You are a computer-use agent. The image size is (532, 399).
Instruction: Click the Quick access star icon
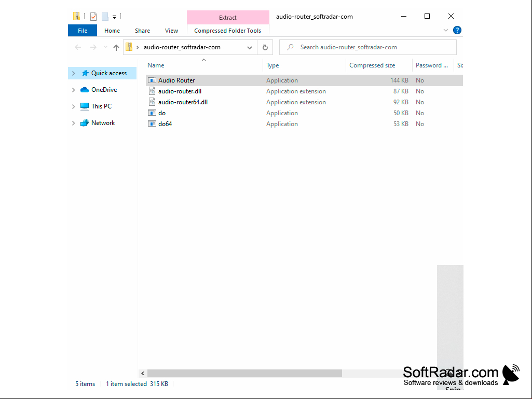pyautogui.click(x=85, y=73)
